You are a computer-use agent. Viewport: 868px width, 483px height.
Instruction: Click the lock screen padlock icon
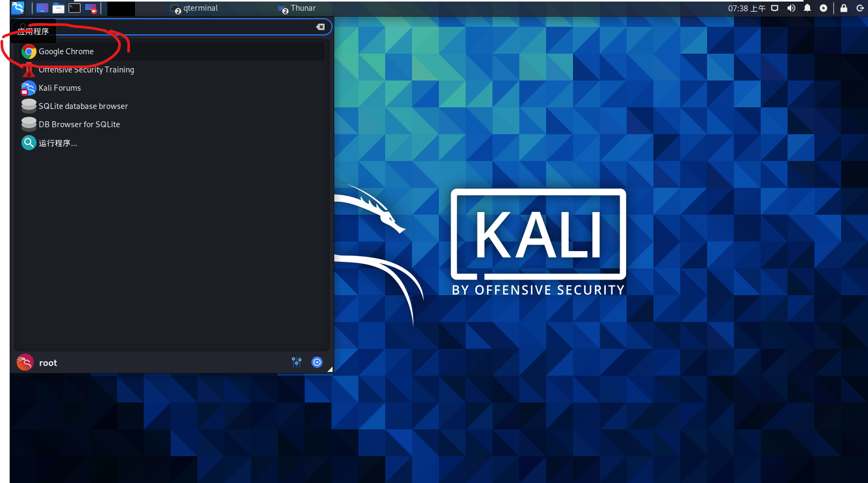[x=844, y=8]
